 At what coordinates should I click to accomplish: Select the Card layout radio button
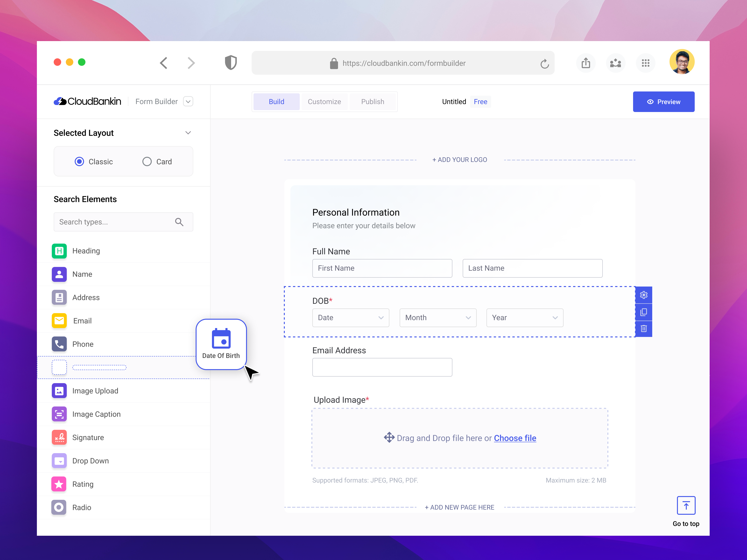point(147,162)
